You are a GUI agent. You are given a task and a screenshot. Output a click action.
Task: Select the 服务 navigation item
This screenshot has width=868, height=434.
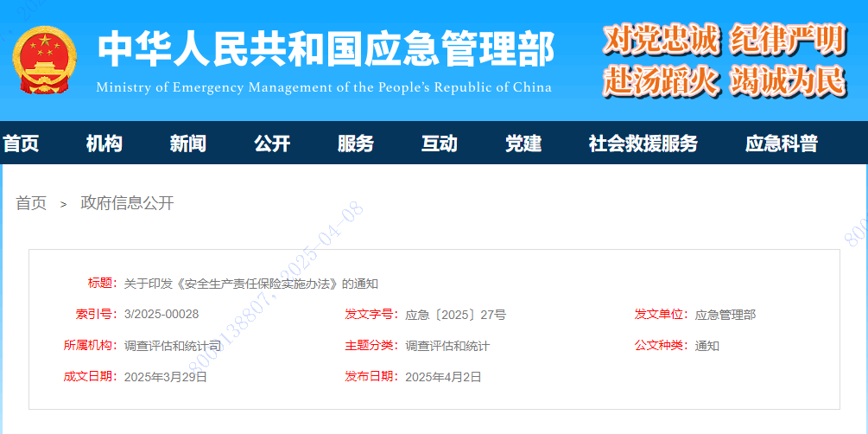pyautogui.click(x=355, y=144)
